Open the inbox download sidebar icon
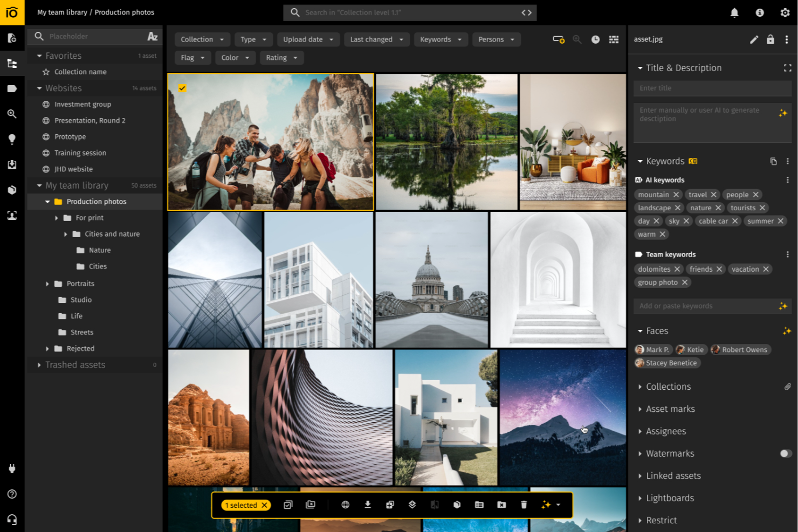Screen dimensions: 798x532 point(12,164)
